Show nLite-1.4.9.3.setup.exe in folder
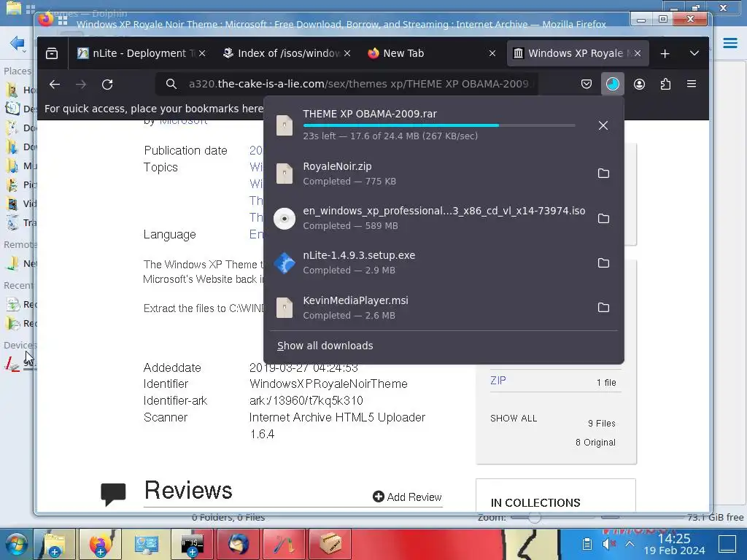The image size is (747, 560). click(603, 262)
